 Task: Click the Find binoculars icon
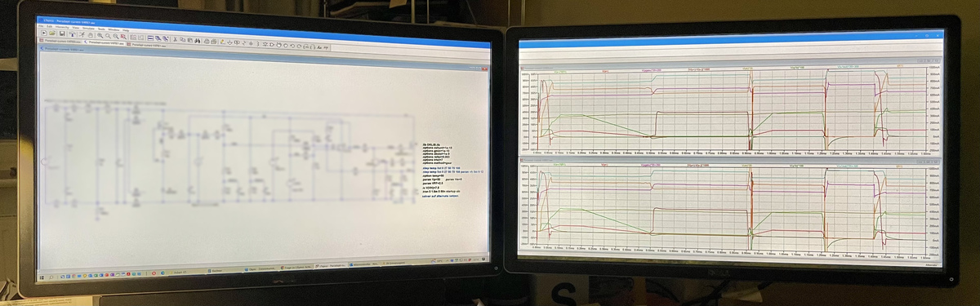coord(197,41)
